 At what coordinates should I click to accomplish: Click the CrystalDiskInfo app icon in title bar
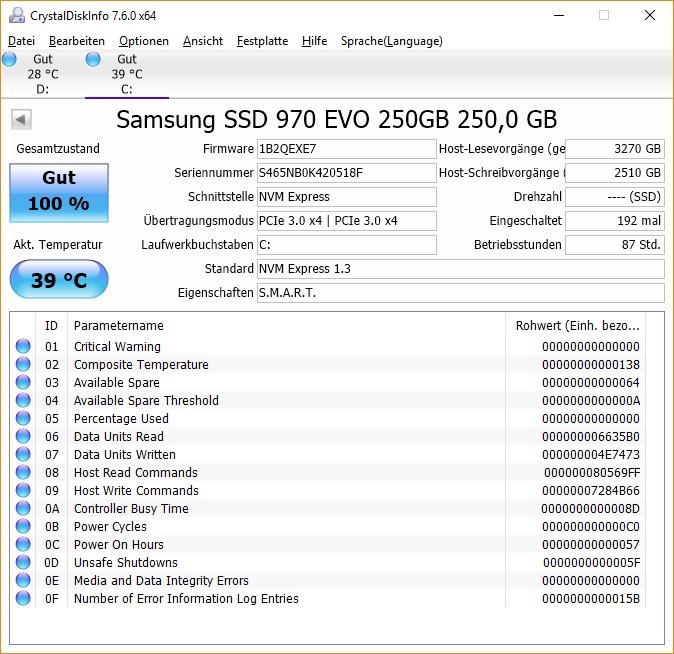coord(17,15)
